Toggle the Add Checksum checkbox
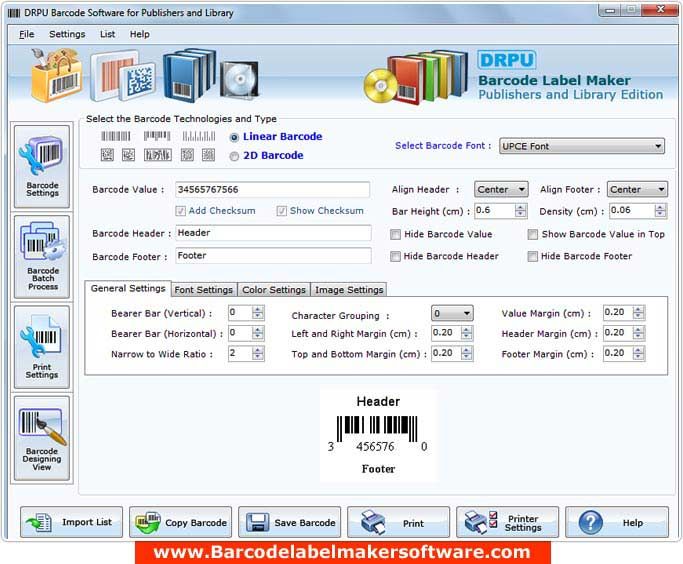 (180, 211)
